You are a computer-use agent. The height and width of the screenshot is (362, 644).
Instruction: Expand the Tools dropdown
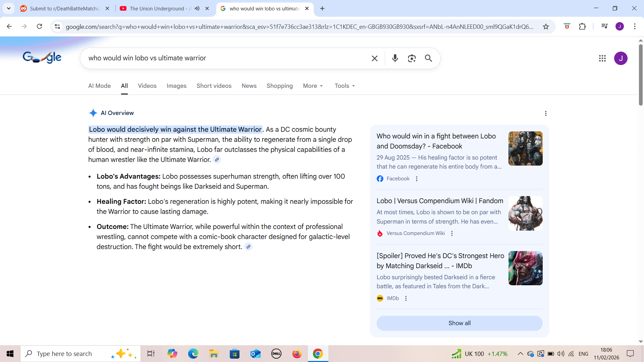(344, 86)
